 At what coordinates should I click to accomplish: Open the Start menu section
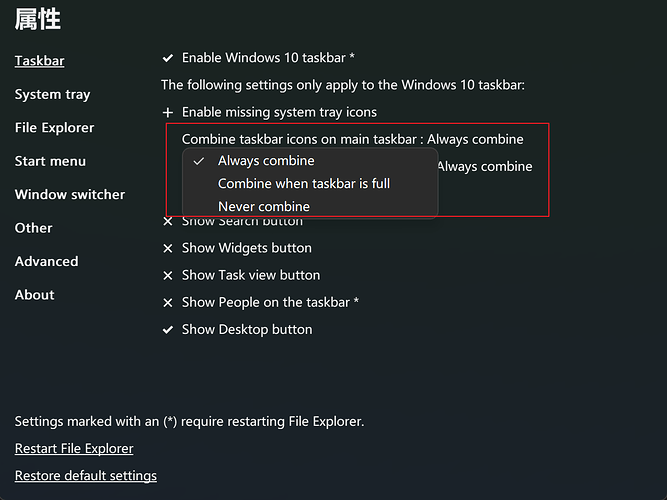click(x=50, y=161)
